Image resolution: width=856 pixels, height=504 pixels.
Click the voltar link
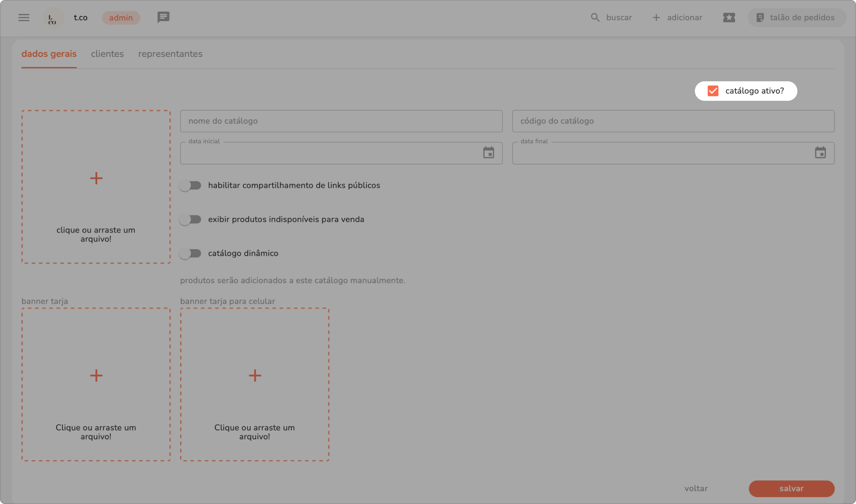[696, 488]
